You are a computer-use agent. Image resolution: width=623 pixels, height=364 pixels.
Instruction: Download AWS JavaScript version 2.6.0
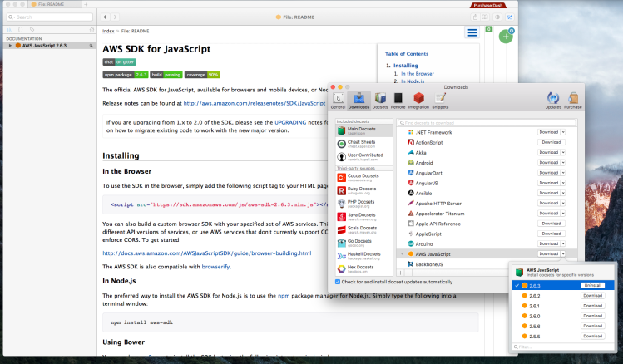click(x=593, y=316)
